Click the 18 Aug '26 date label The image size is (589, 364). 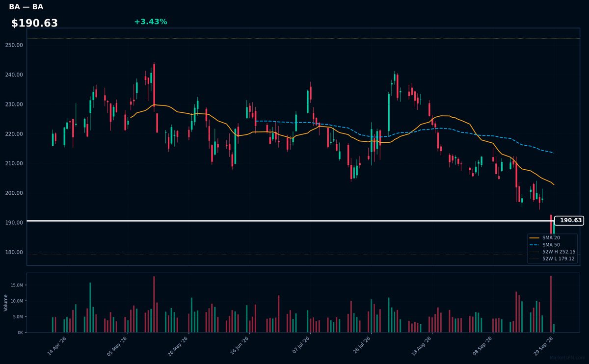click(x=421, y=346)
